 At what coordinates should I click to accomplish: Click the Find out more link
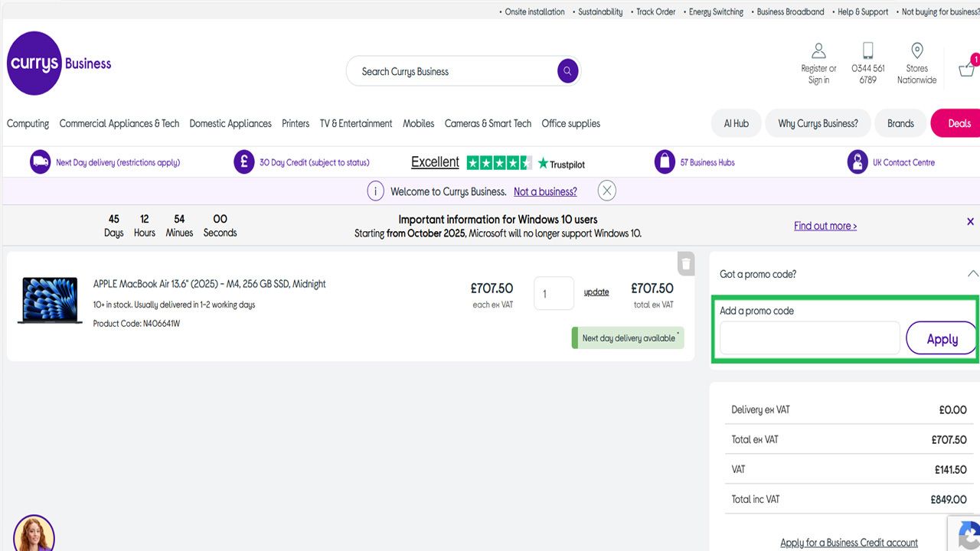pyautogui.click(x=825, y=226)
